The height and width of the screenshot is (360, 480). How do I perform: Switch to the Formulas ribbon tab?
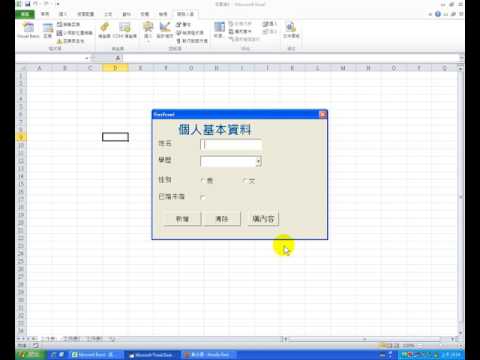click(x=108, y=14)
